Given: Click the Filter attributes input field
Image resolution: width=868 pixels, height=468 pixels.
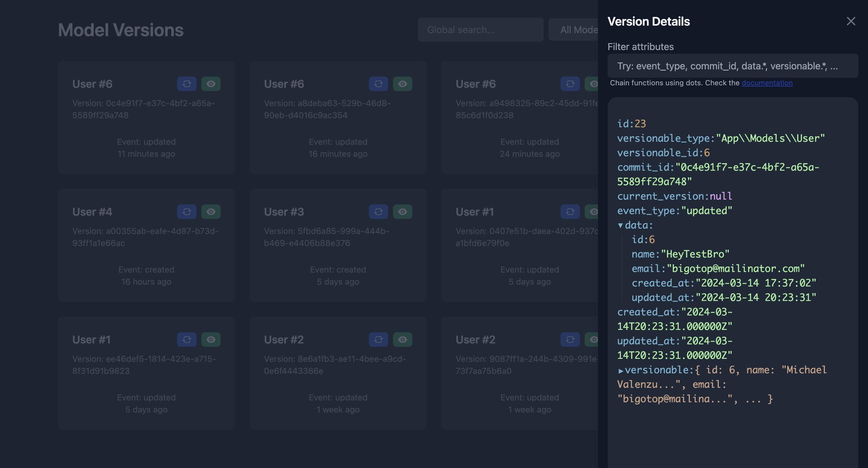Looking at the screenshot, I should point(733,66).
